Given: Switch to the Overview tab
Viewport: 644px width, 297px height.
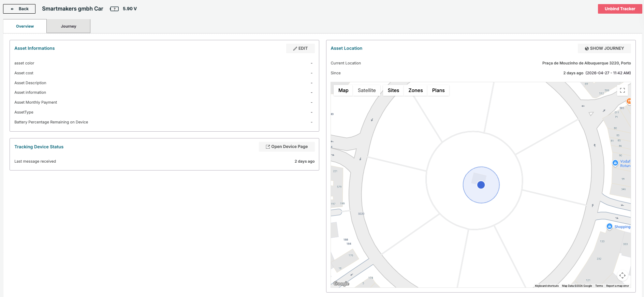Looking at the screenshot, I should pos(25,26).
